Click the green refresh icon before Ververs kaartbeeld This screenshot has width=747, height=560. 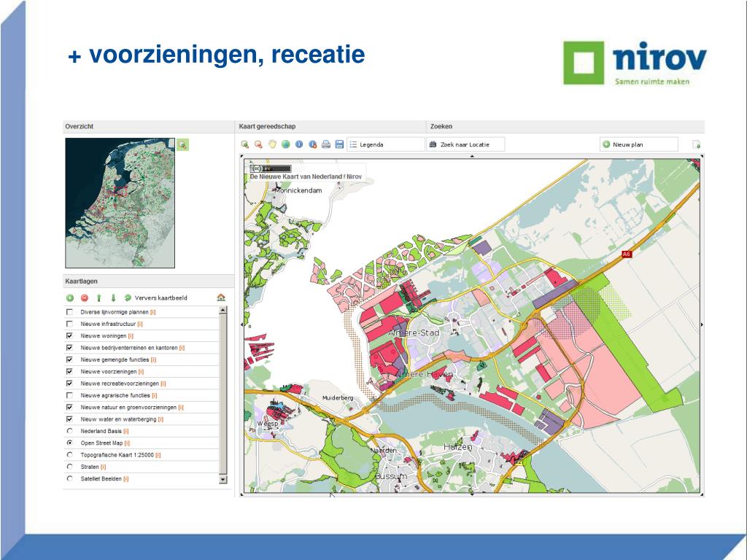click(128, 298)
